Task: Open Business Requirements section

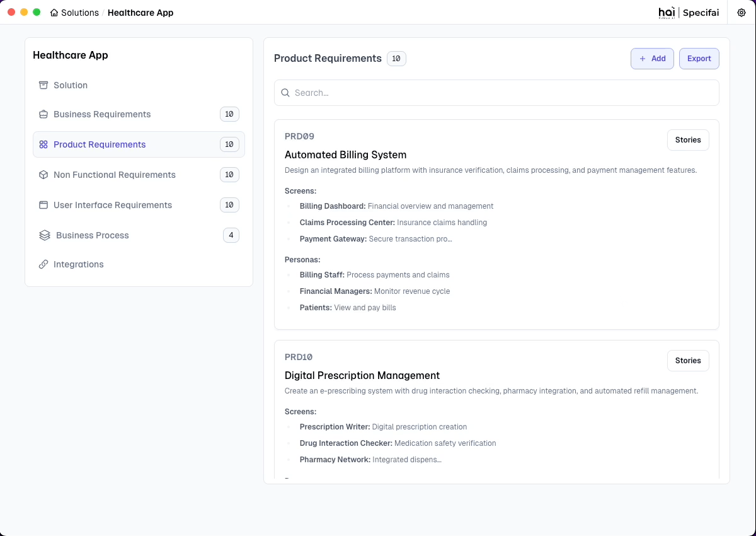Action: pos(139,114)
